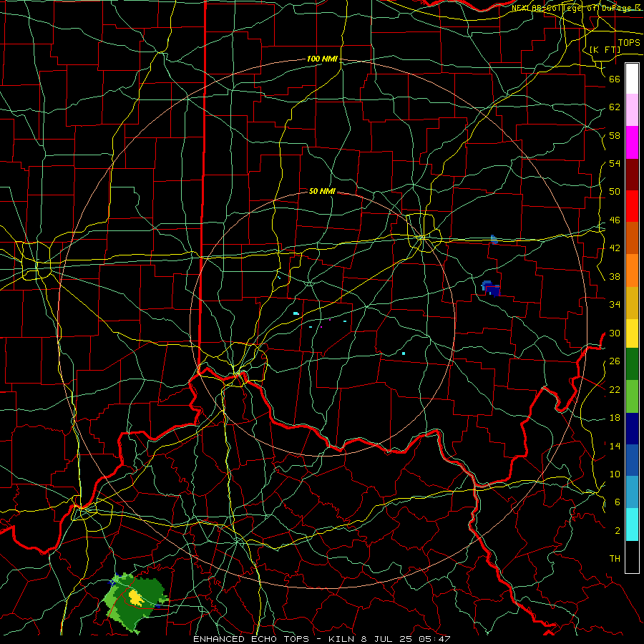The width and height of the screenshot is (644, 644).
Task: Click the legend value '54'
Action: point(615,163)
